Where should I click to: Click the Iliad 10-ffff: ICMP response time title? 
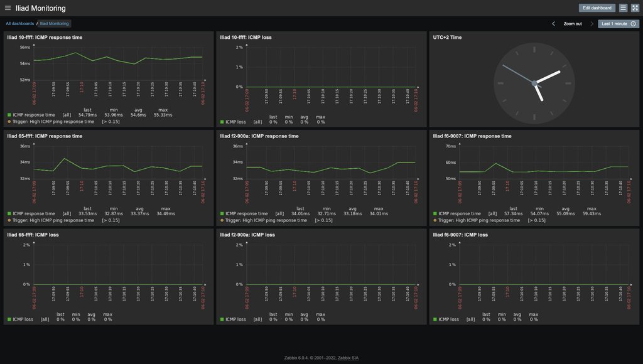[45, 37]
